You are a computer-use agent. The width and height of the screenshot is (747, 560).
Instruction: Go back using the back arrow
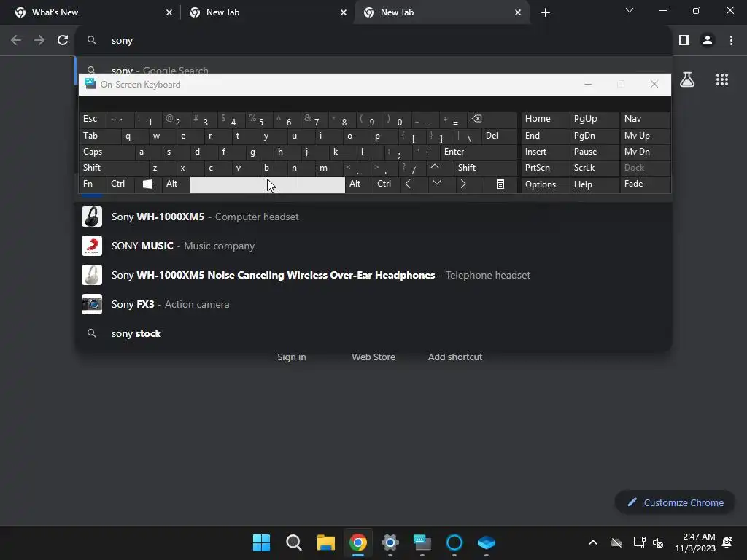click(x=16, y=41)
